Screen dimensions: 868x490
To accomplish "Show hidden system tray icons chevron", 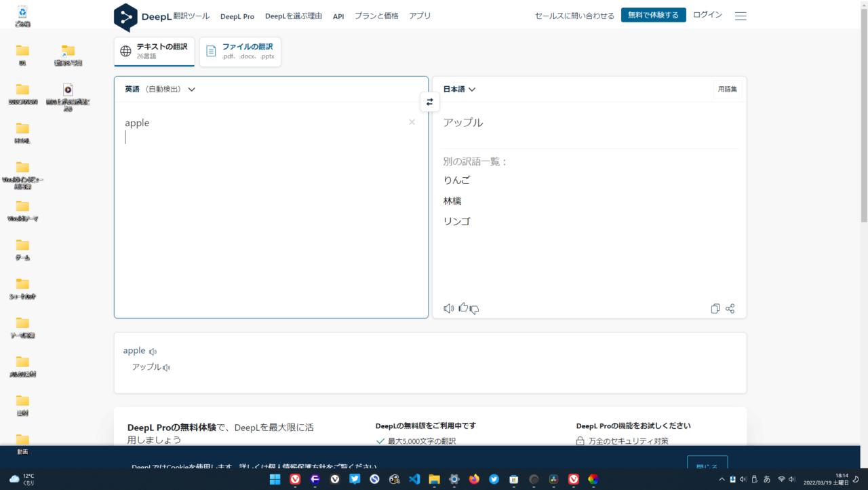I will pos(722,479).
